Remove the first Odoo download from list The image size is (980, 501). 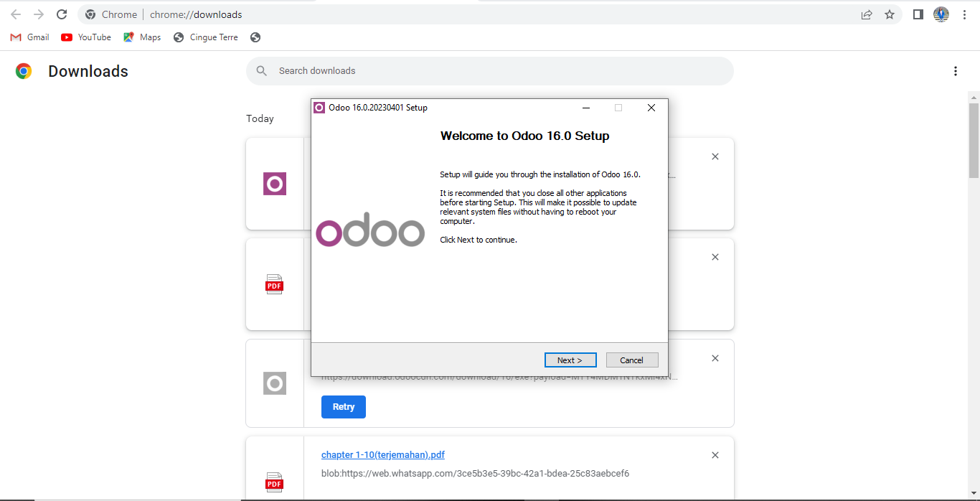pyautogui.click(x=715, y=156)
